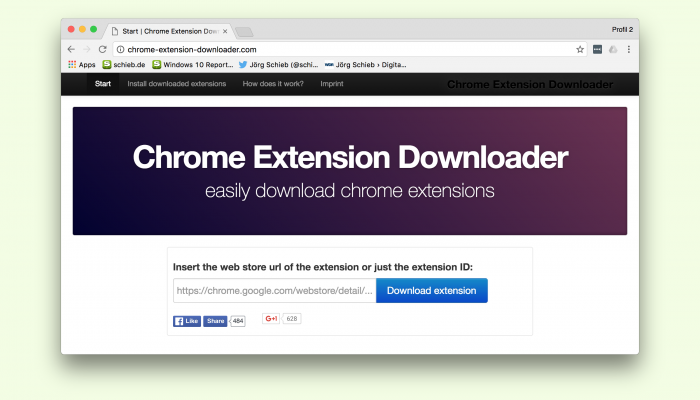Open the dark extension icon in toolbar
Viewport: 700px width, 400px height.
pyautogui.click(x=597, y=50)
